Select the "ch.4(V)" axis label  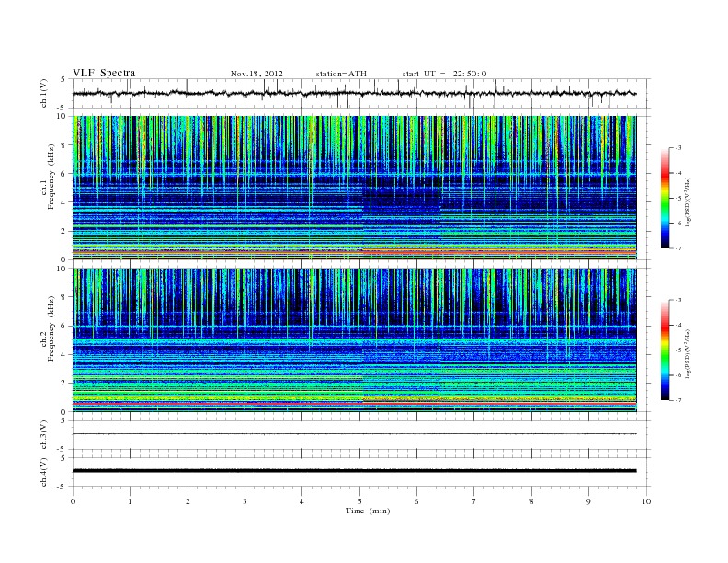(44, 472)
